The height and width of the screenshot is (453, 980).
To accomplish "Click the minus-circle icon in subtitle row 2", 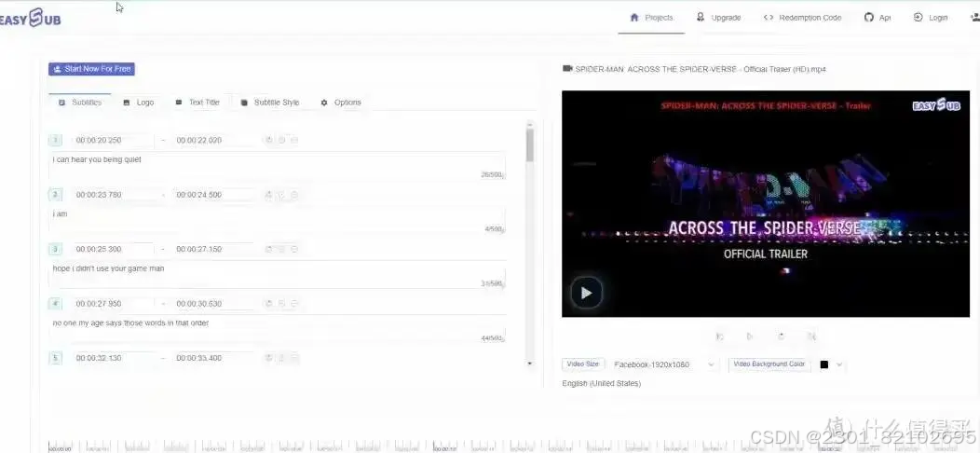I will click(294, 195).
